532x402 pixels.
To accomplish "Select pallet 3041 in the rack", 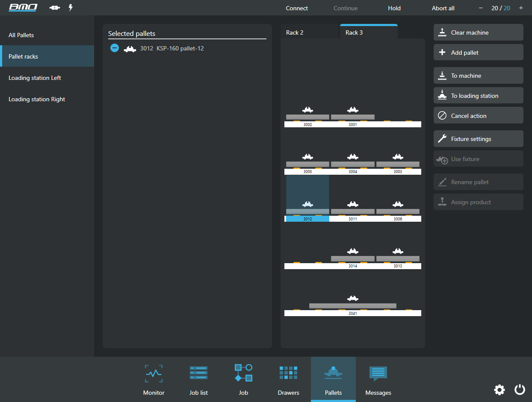I will point(352,305).
